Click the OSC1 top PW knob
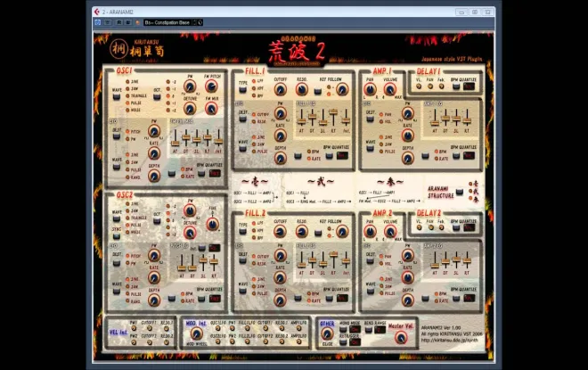Viewport: 588px width, 370px height. coord(190,86)
